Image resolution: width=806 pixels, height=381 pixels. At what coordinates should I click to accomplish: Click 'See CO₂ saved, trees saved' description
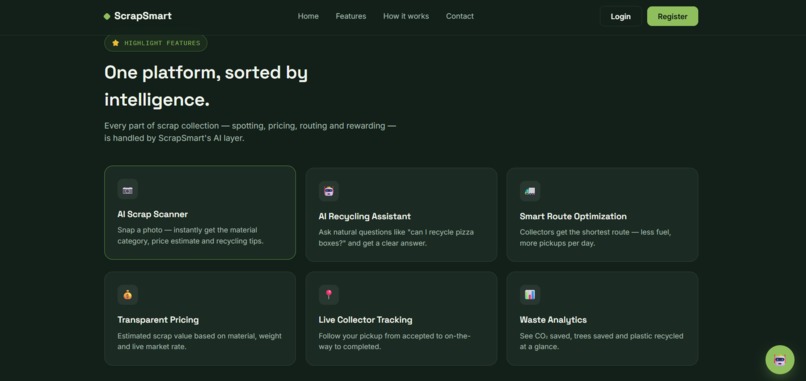coord(601,341)
